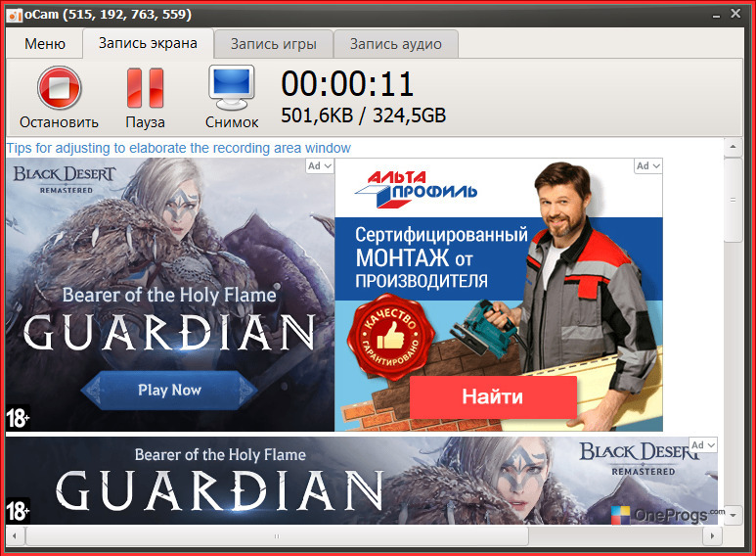The height and width of the screenshot is (556, 756).
Task: Click the vertical scrollbar down arrow
Action: pos(733,516)
